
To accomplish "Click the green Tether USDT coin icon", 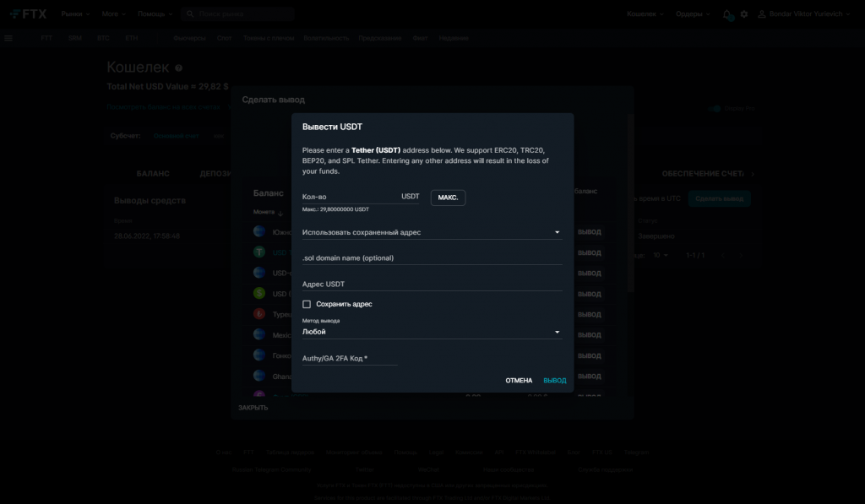I will pos(259,252).
